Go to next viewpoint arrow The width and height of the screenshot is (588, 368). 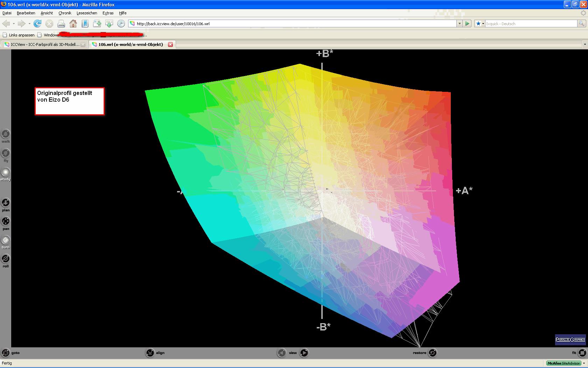[x=304, y=353]
